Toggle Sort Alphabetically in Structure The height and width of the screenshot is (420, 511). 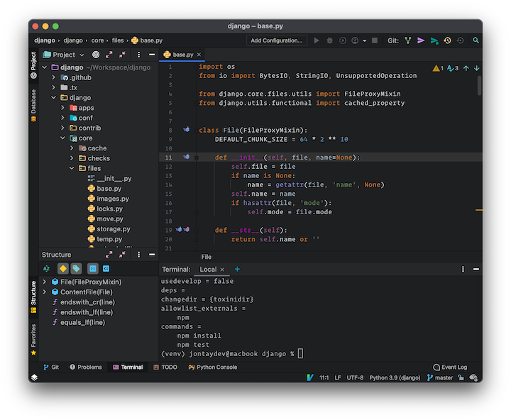(47, 269)
